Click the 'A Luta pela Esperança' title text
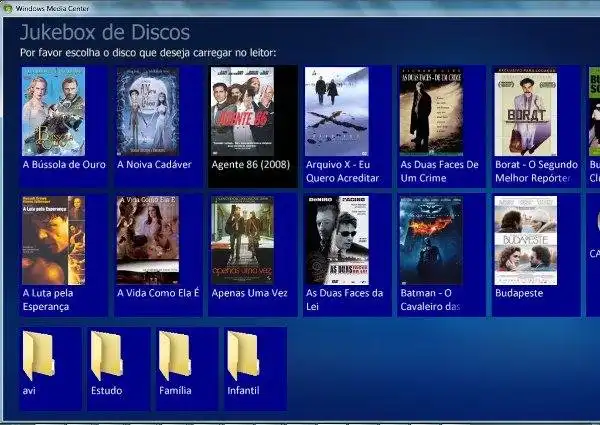 point(48,300)
